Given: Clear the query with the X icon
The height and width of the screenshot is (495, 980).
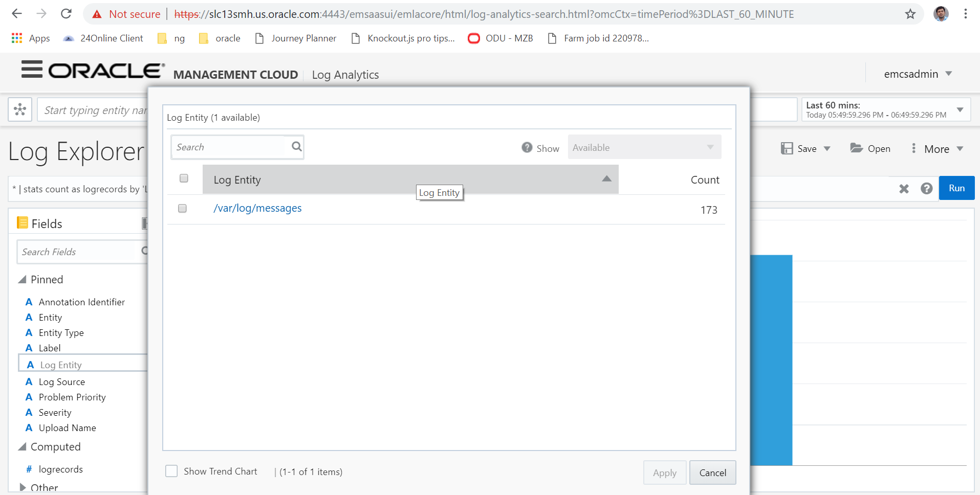Looking at the screenshot, I should click(904, 189).
